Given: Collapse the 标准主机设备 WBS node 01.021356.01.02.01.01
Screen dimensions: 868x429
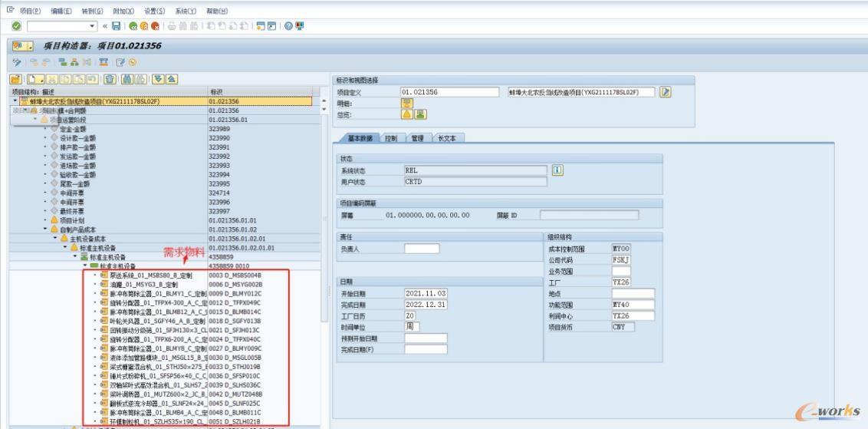Looking at the screenshot, I should [64, 247].
